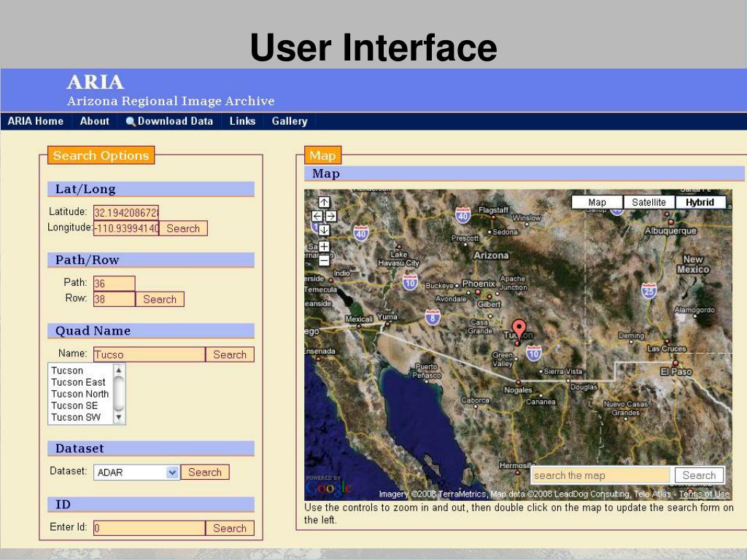Select Tucson in the quad suggestions list
The image size is (747, 560).
point(67,370)
